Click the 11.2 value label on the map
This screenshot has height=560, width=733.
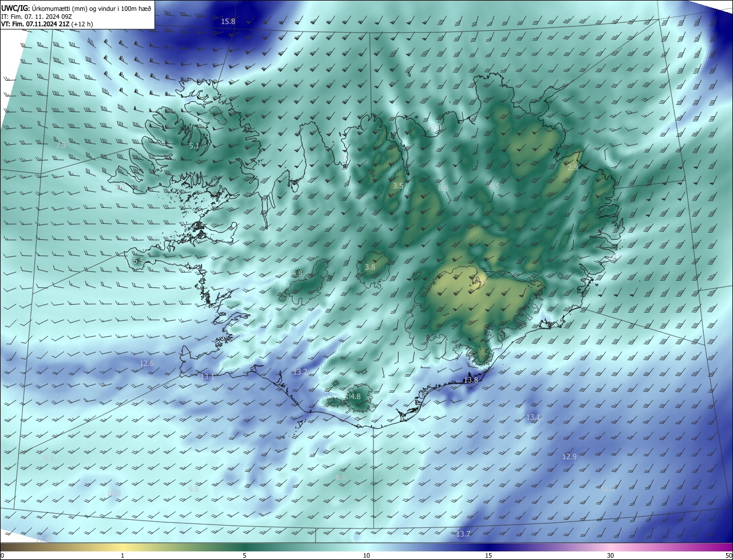pos(608,489)
